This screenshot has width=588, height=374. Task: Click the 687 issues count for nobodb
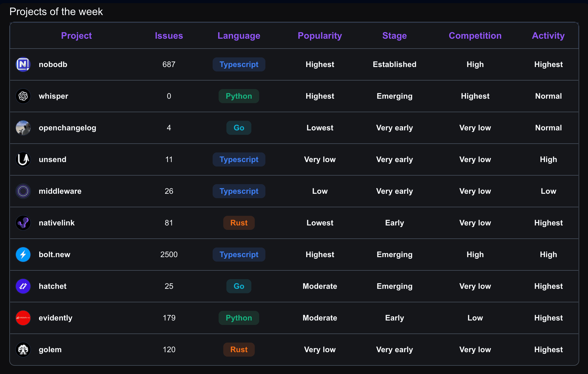click(169, 64)
